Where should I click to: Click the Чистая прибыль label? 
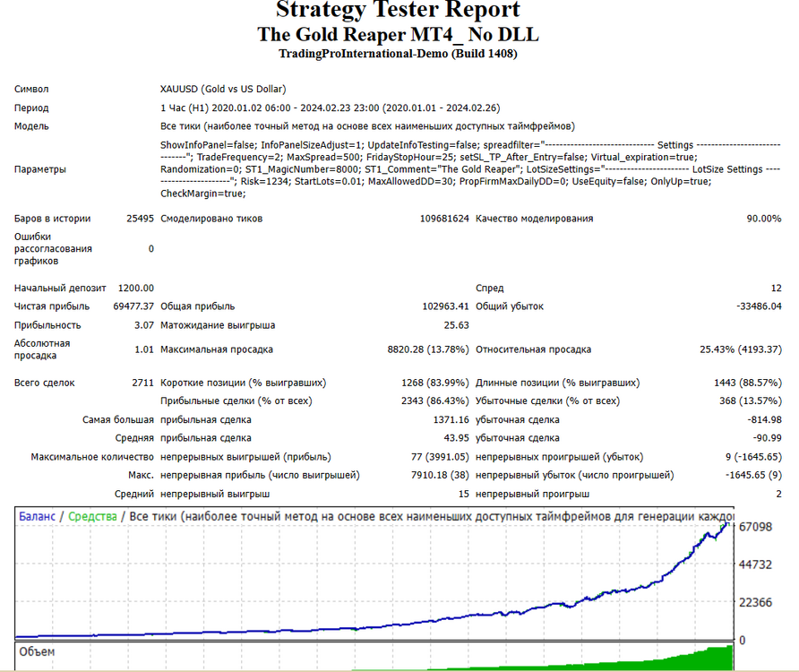click(x=52, y=306)
